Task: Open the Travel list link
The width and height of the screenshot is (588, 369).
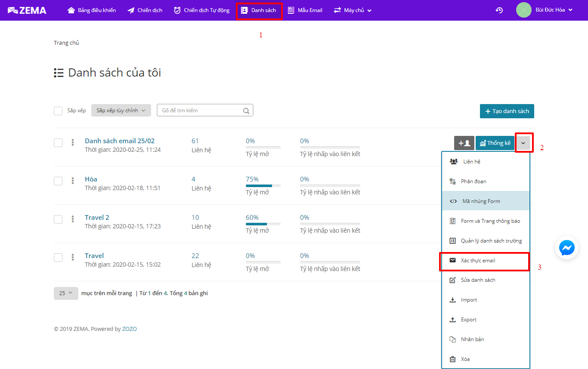Action: pos(94,255)
